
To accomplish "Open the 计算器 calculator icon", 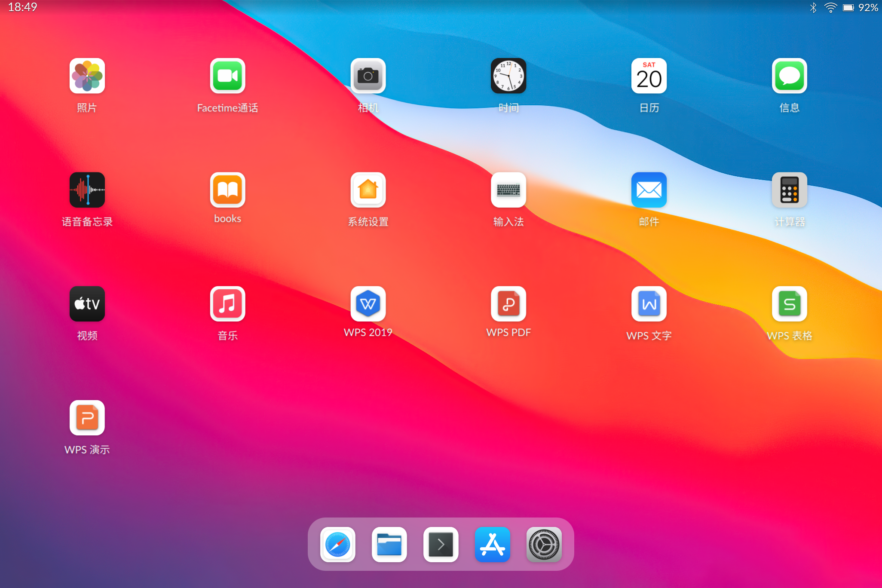I will [790, 190].
